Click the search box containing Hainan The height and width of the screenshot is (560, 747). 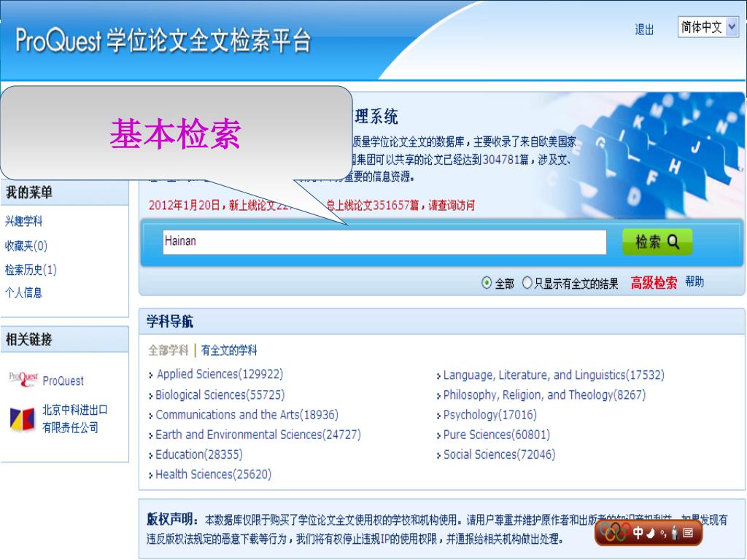384,242
